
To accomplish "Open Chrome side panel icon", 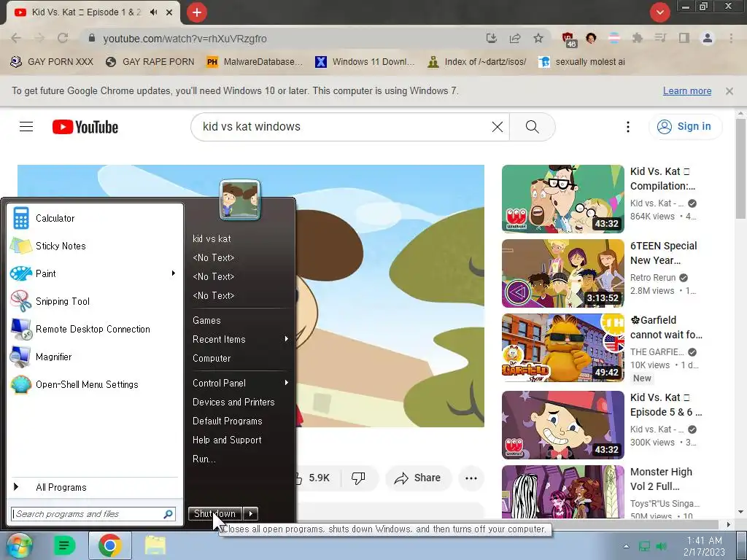I will pyautogui.click(x=684, y=38).
